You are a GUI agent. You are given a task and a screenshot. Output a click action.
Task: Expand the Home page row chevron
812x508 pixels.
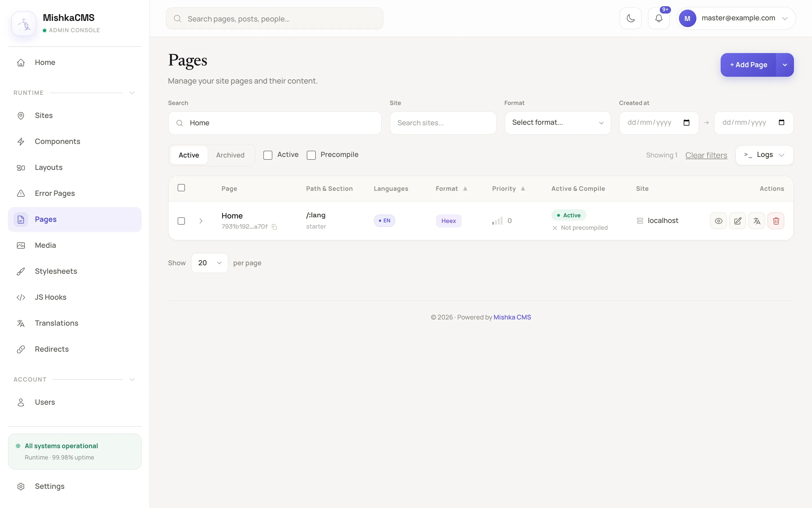(201, 221)
